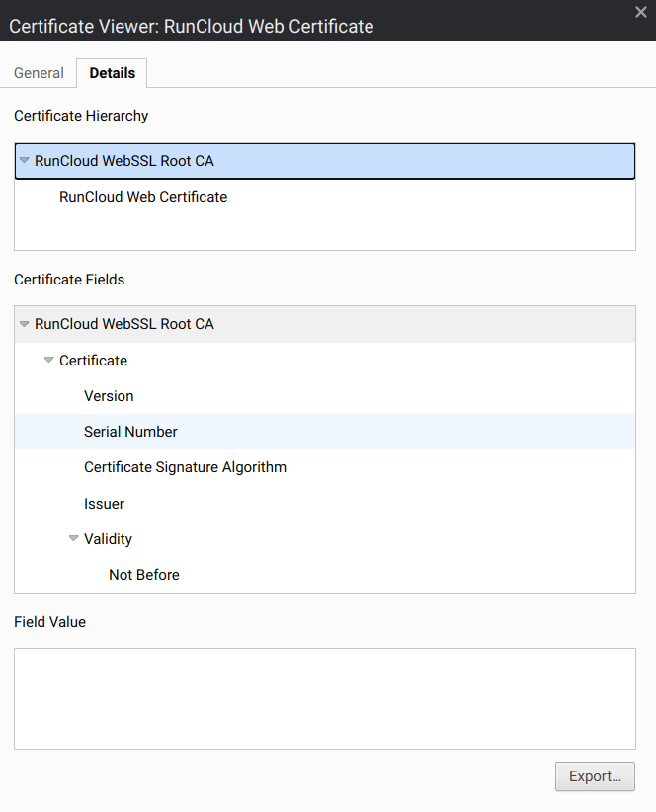
Task: Select the Not Before field
Action: pos(325,575)
